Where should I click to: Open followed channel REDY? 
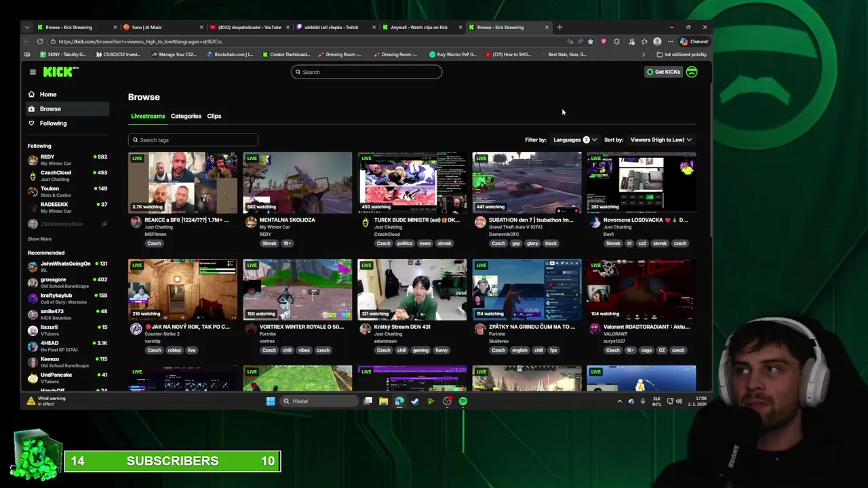pos(66,160)
